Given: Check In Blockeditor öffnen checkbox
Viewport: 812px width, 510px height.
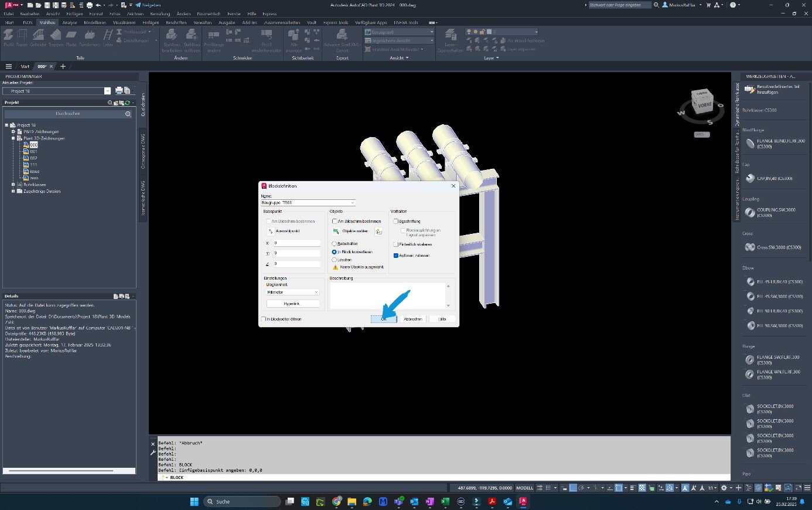Looking at the screenshot, I should pos(264,319).
